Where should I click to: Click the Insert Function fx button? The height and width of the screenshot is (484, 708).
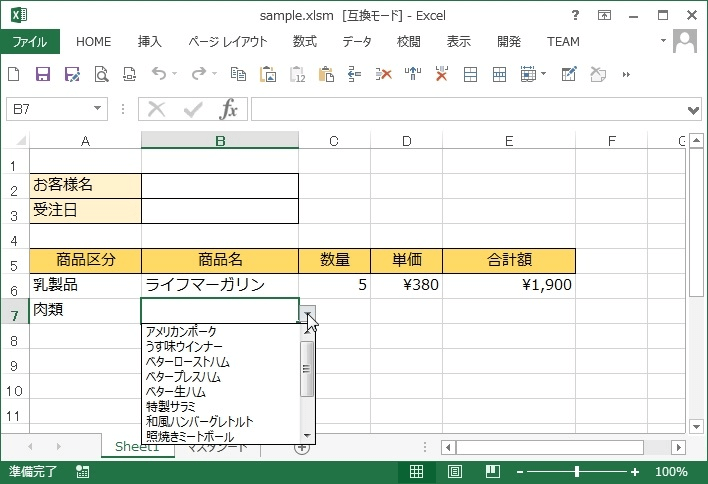pyautogui.click(x=229, y=109)
